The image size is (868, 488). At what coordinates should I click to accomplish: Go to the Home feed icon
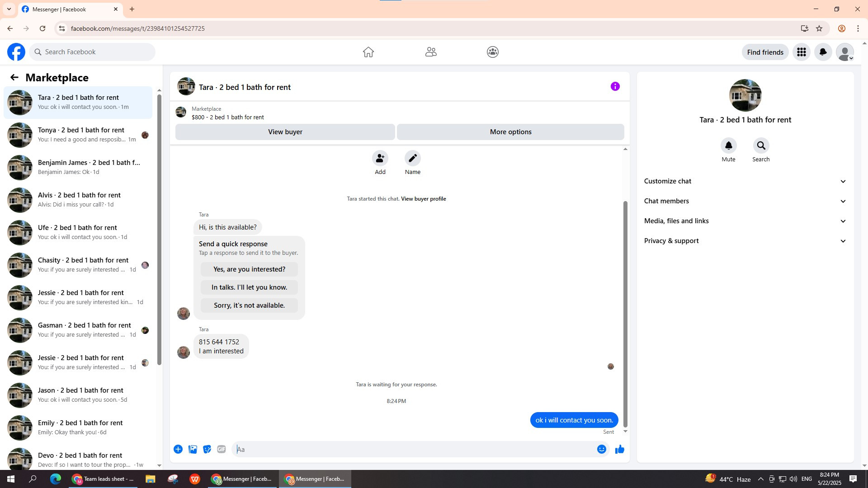tap(368, 52)
